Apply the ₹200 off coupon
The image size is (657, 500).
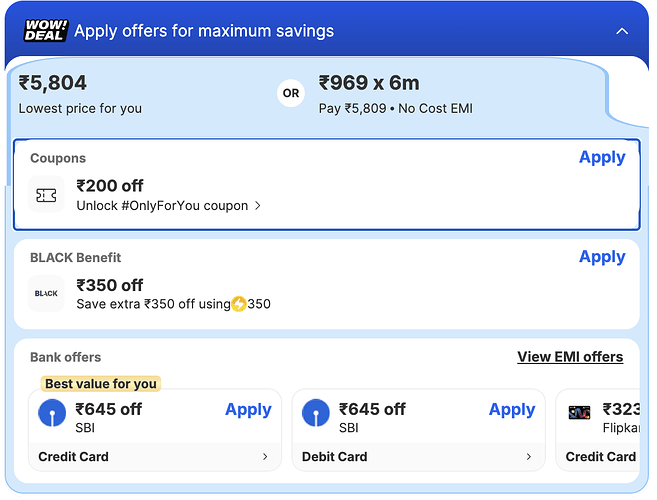[x=602, y=157]
